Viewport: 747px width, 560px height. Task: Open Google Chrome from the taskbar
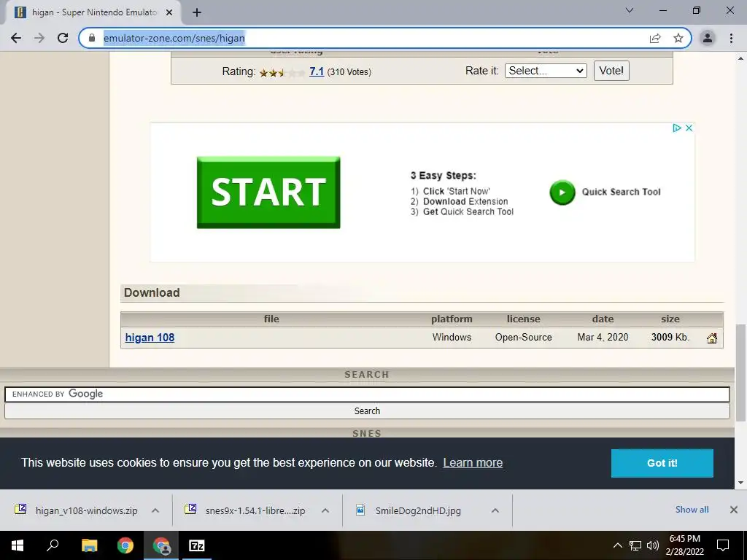(125, 545)
